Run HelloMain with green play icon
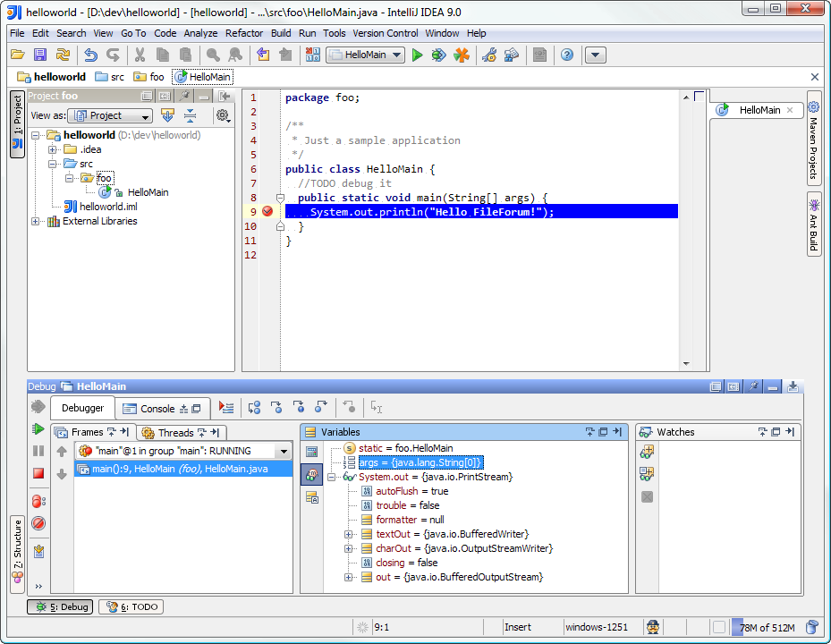This screenshot has width=831, height=644. (417, 55)
